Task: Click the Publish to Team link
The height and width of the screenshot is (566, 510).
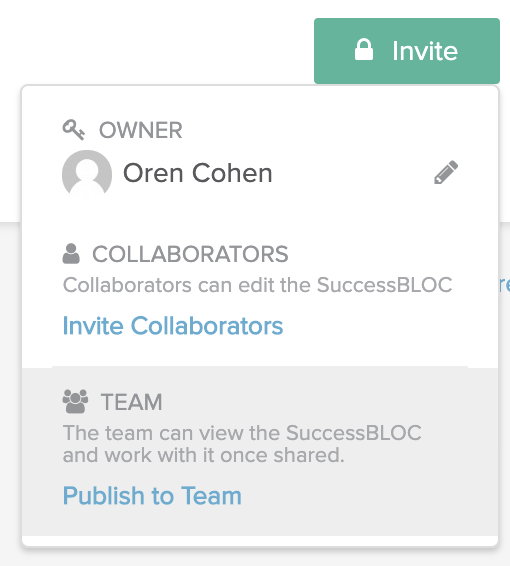Action: [x=152, y=495]
